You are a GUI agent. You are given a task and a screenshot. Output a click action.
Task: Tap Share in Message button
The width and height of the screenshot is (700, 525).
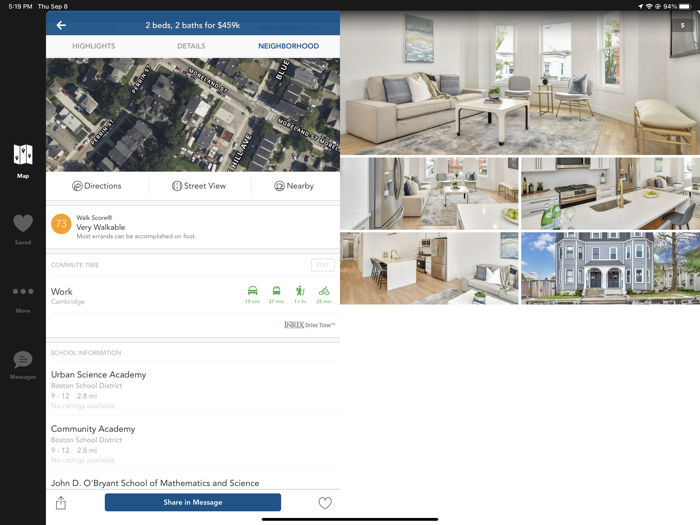click(x=193, y=502)
